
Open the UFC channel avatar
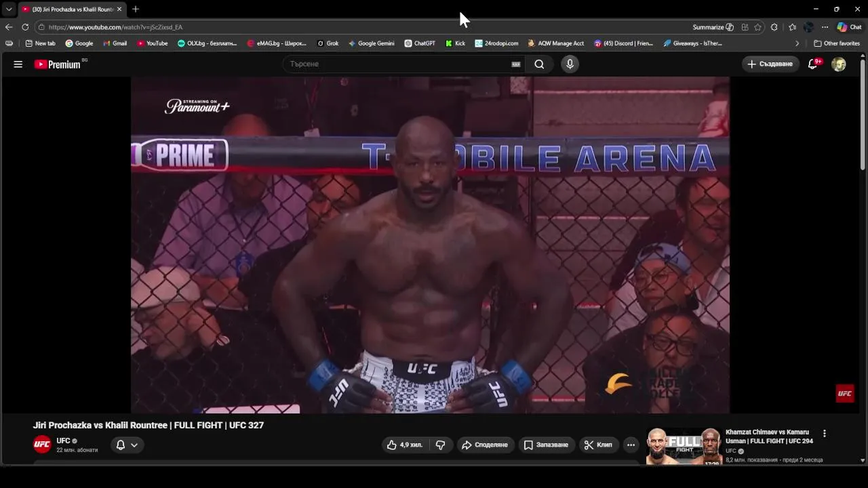[42, 445]
